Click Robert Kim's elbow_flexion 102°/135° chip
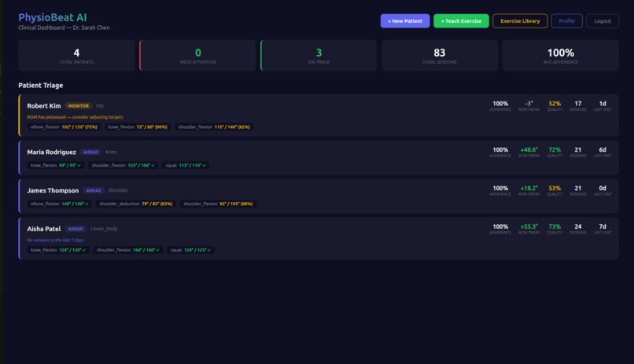Image resolution: width=634 pixels, height=364 pixels. pyautogui.click(x=64, y=127)
